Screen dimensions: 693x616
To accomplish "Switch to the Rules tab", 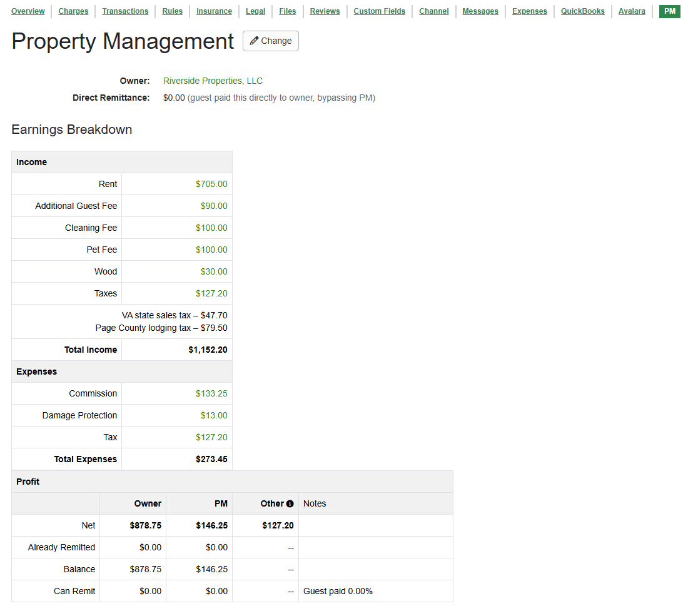I will (x=172, y=11).
